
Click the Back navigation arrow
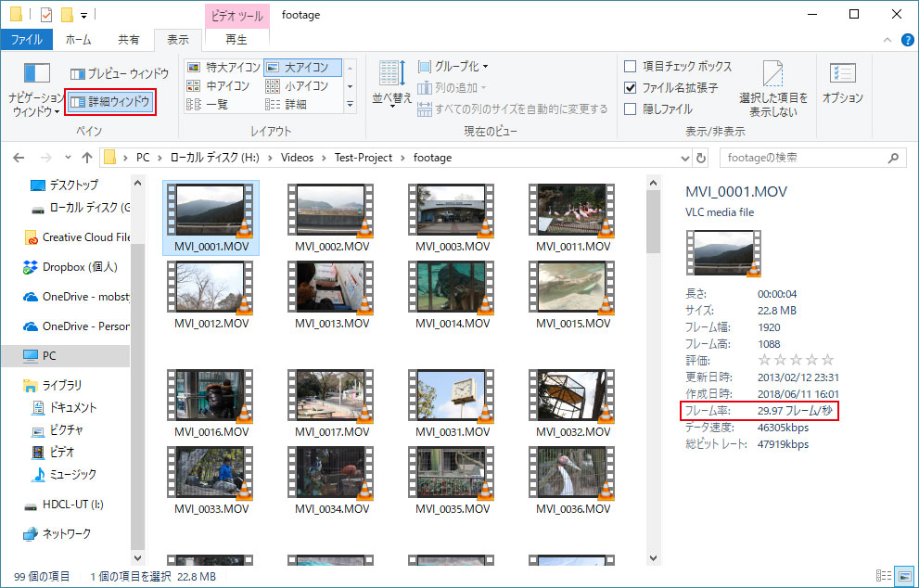(19, 158)
